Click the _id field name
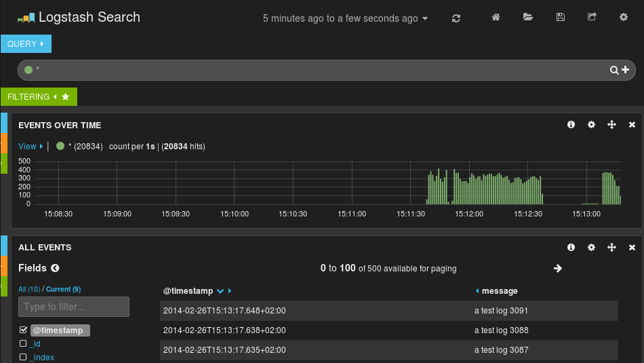The width and height of the screenshot is (644, 363). [35, 344]
